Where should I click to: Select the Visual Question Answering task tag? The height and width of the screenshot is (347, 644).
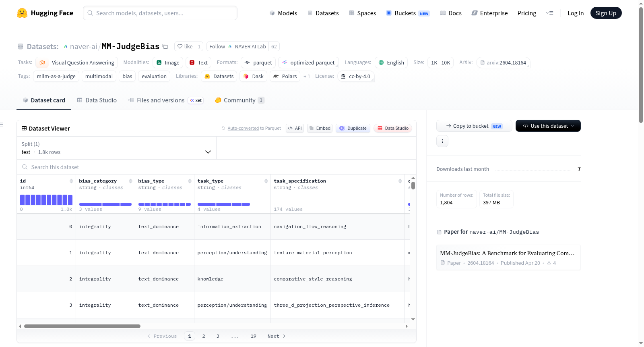[x=77, y=62]
